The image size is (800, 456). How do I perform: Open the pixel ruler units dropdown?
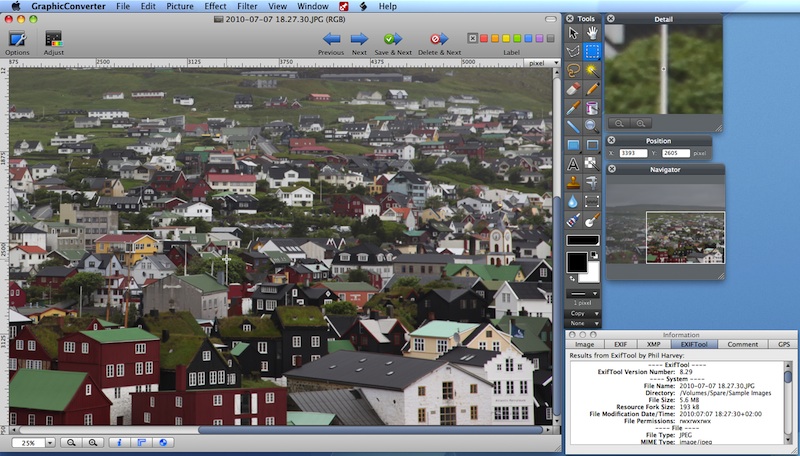[x=540, y=62]
